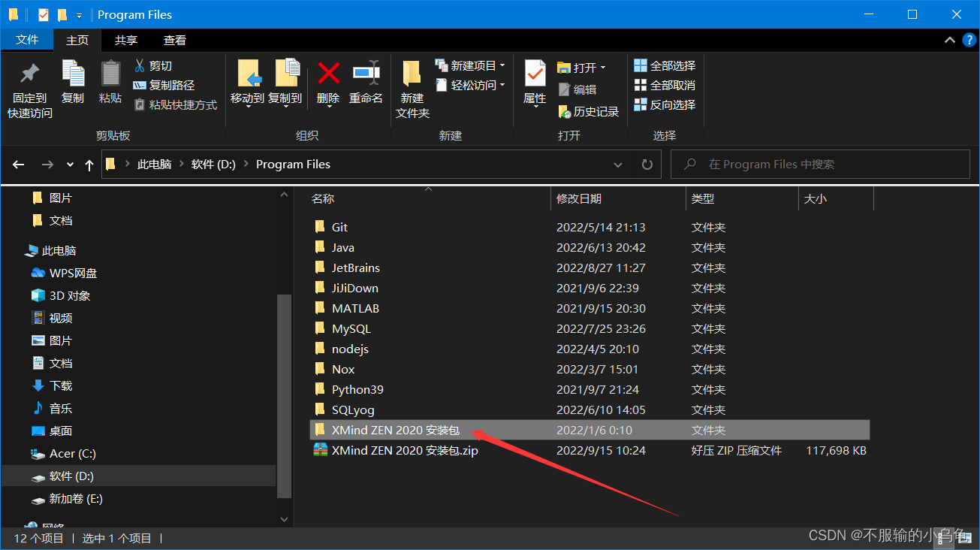Open the 移动到 move-to menu
The image size is (980, 550).
[x=247, y=83]
